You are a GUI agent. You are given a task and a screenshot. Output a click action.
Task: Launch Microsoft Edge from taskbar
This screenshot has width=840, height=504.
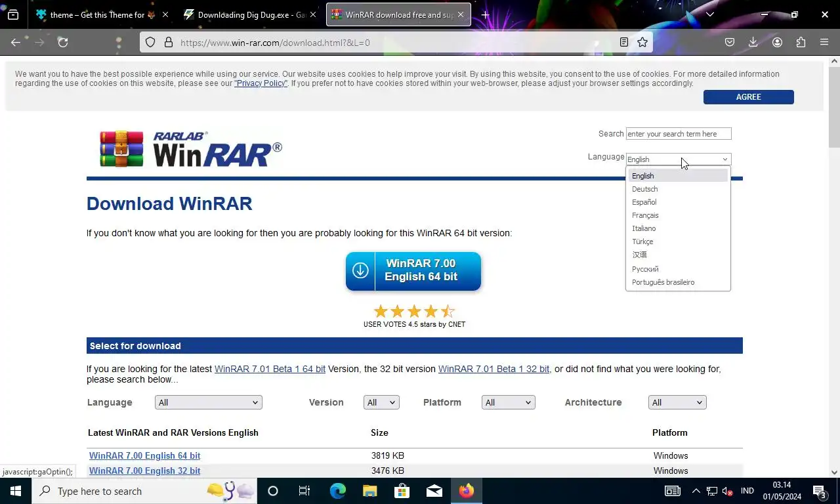[337, 491]
